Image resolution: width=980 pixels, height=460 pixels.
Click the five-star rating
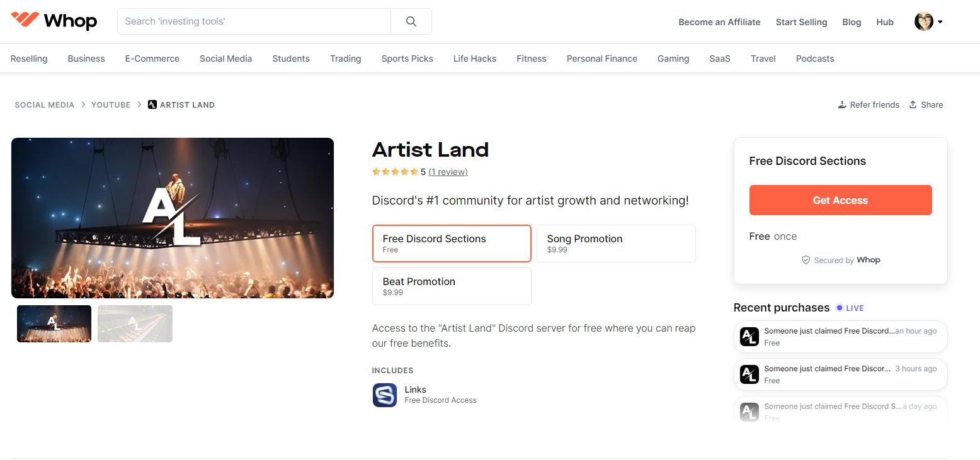point(395,172)
